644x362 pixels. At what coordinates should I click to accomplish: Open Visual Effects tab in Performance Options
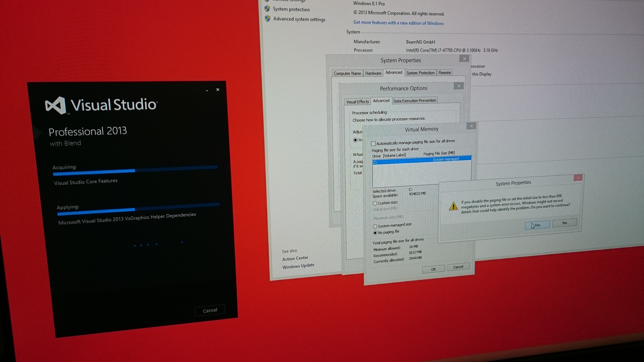[x=358, y=102]
